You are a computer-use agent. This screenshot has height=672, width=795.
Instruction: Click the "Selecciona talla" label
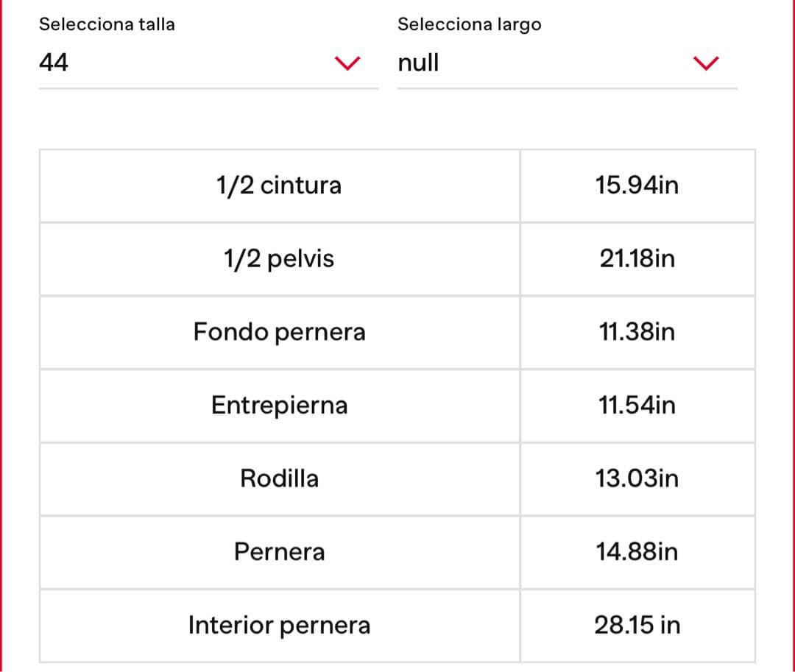pyautogui.click(x=107, y=24)
